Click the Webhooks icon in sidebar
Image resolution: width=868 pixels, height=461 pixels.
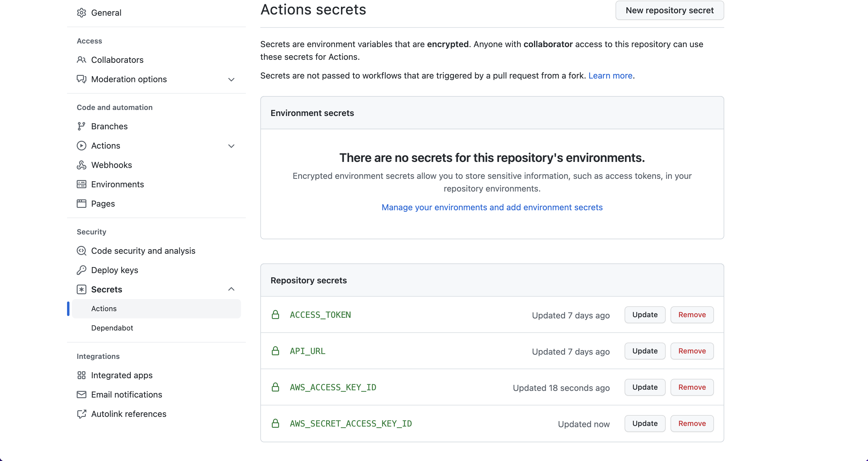81,165
